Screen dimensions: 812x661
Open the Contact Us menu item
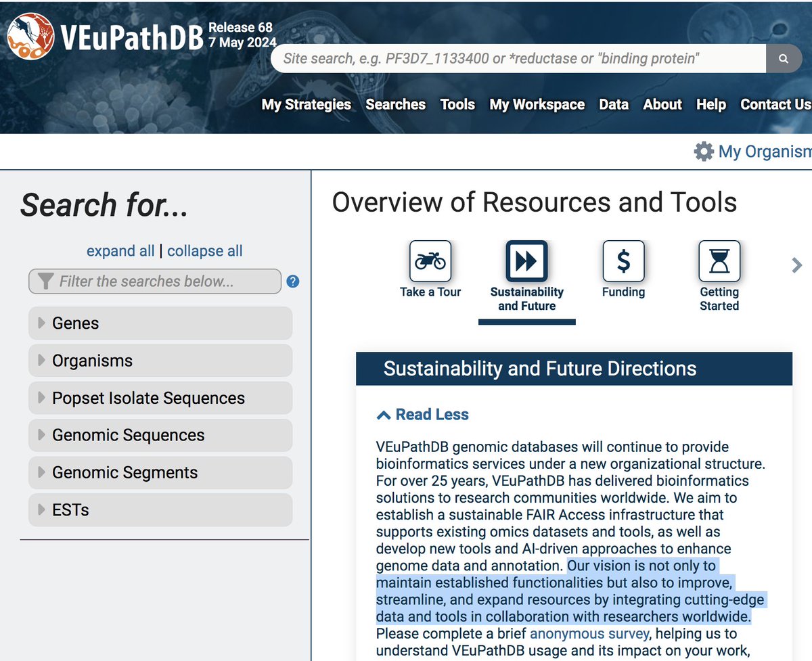click(x=776, y=104)
